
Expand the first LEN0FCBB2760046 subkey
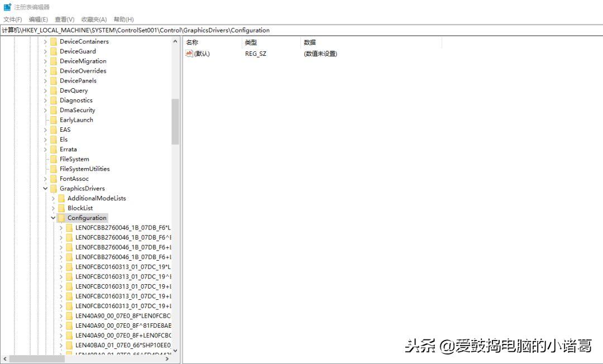pyautogui.click(x=60, y=227)
